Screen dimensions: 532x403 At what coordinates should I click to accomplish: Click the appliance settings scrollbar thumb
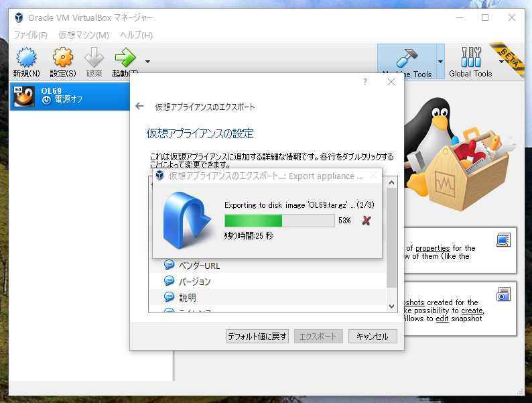click(x=391, y=237)
